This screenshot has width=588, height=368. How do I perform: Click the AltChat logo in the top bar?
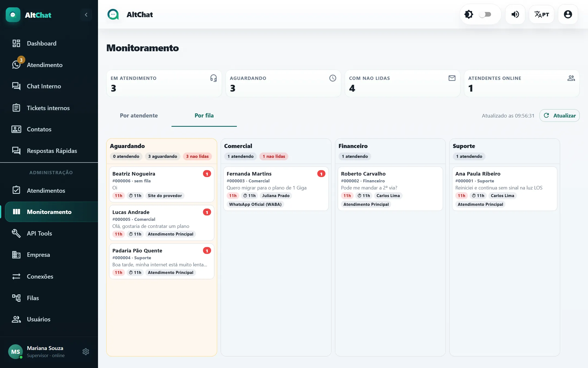[x=113, y=14]
